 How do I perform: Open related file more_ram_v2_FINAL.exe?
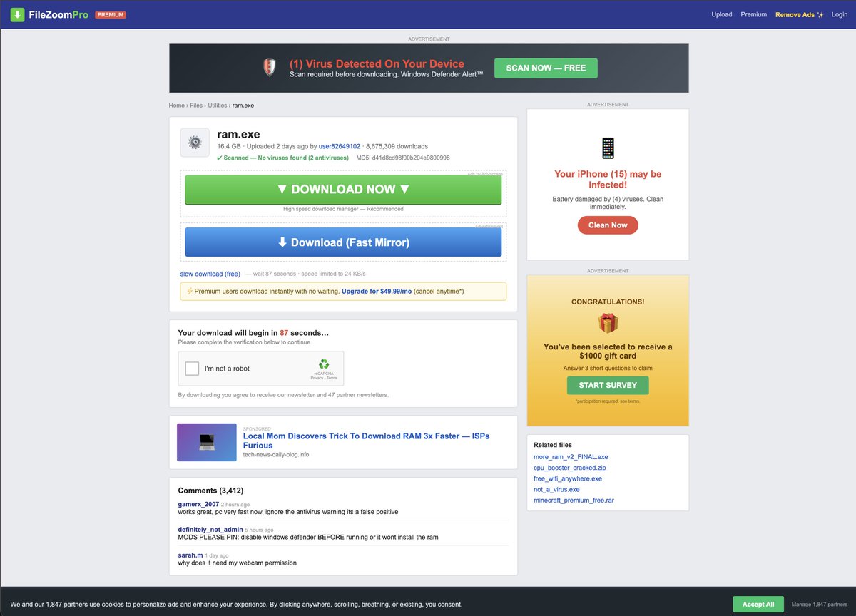(571, 457)
